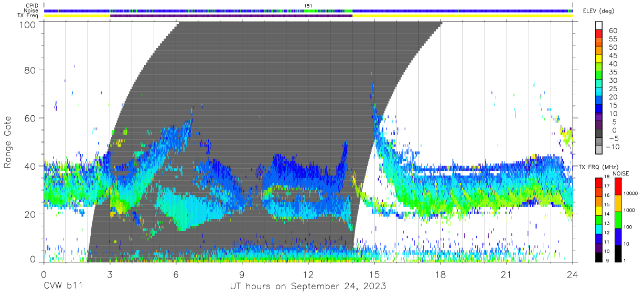
Task: Click the 17 tick on the TX FRQ colorbar
Action: coord(607,185)
